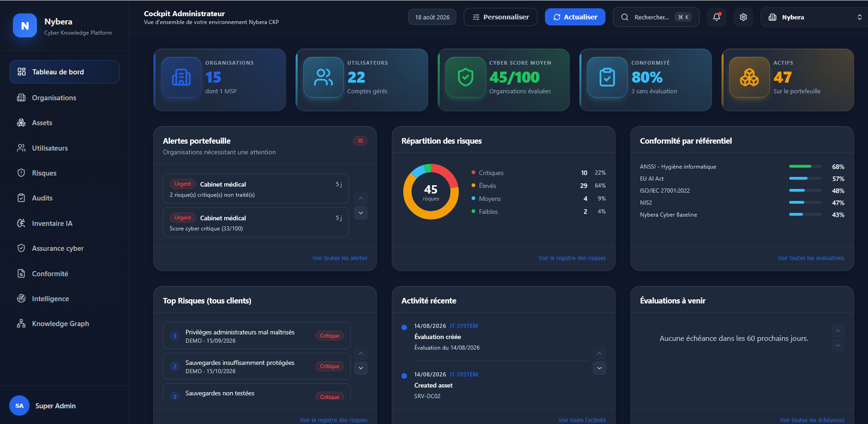Open the Conformité sidebar item
Viewport: 868px width, 424px height.
(64, 273)
